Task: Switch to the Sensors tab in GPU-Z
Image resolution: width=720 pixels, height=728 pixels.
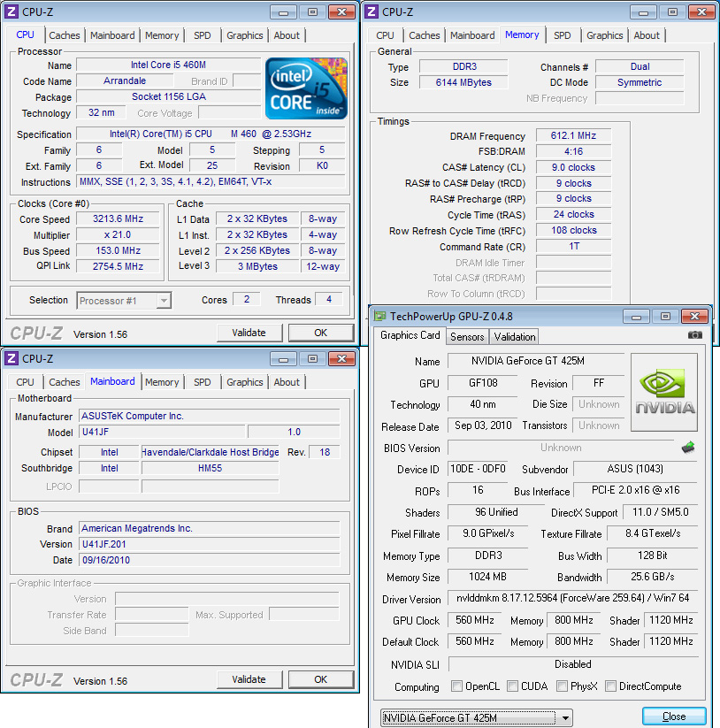Action: (x=467, y=337)
